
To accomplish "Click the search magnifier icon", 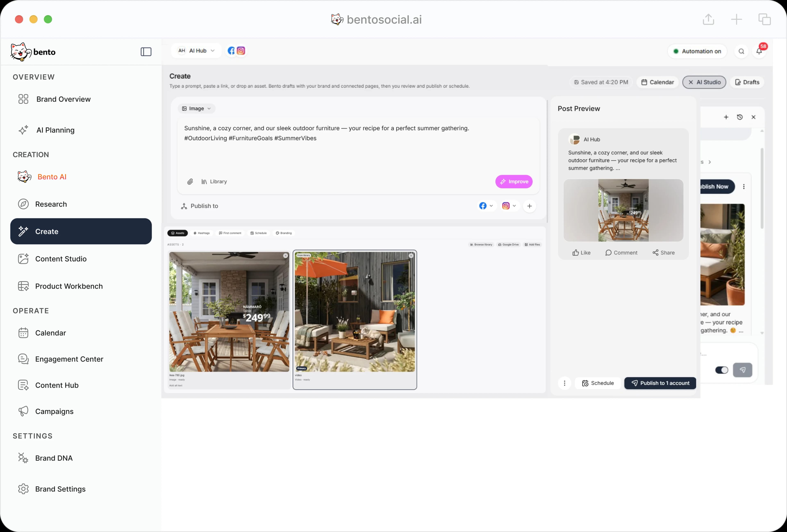I will (x=741, y=51).
